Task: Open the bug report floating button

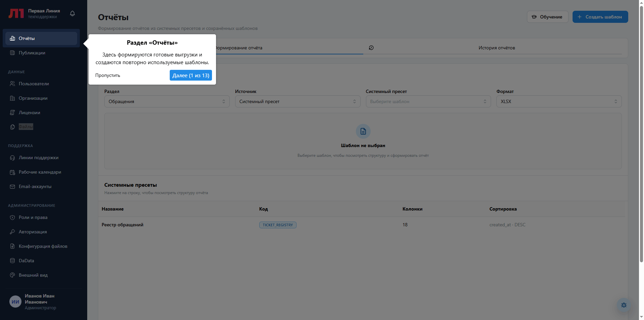Action: [x=624, y=305]
